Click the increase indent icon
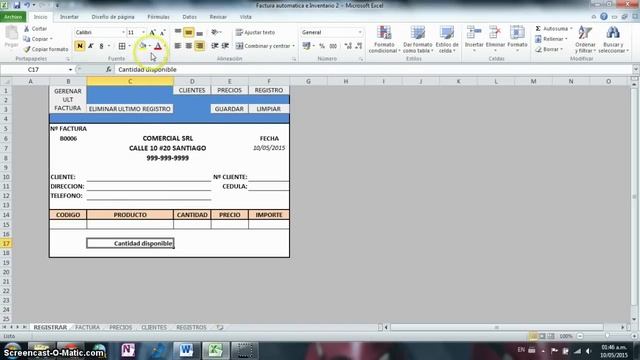This screenshot has height=360, width=640. tap(225, 46)
